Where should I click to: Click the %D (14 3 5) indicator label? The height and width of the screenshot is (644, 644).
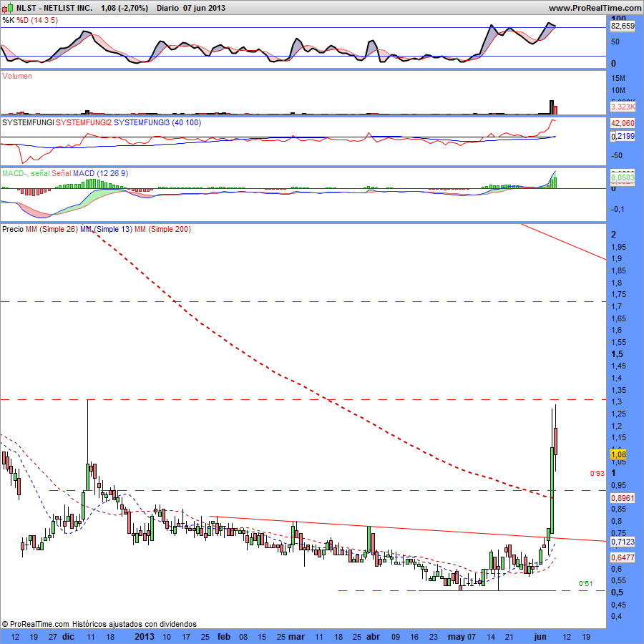[x=37, y=20]
